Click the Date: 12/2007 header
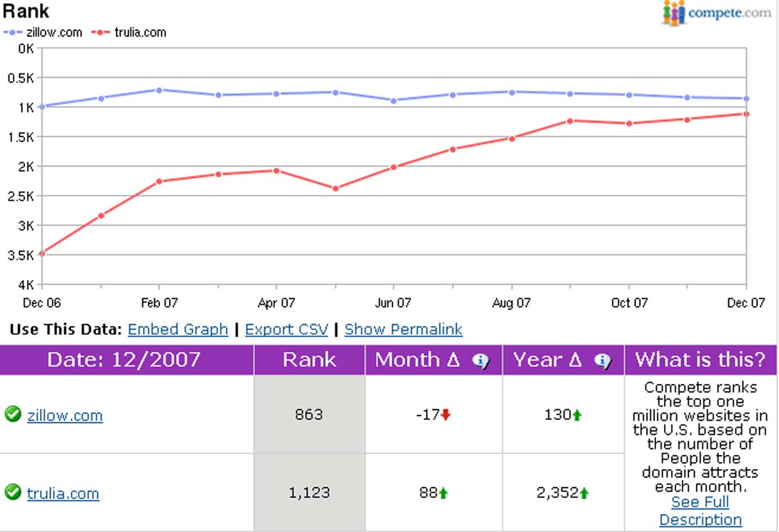The width and height of the screenshot is (779, 532). pyautogui.click(x=126, y=360)
